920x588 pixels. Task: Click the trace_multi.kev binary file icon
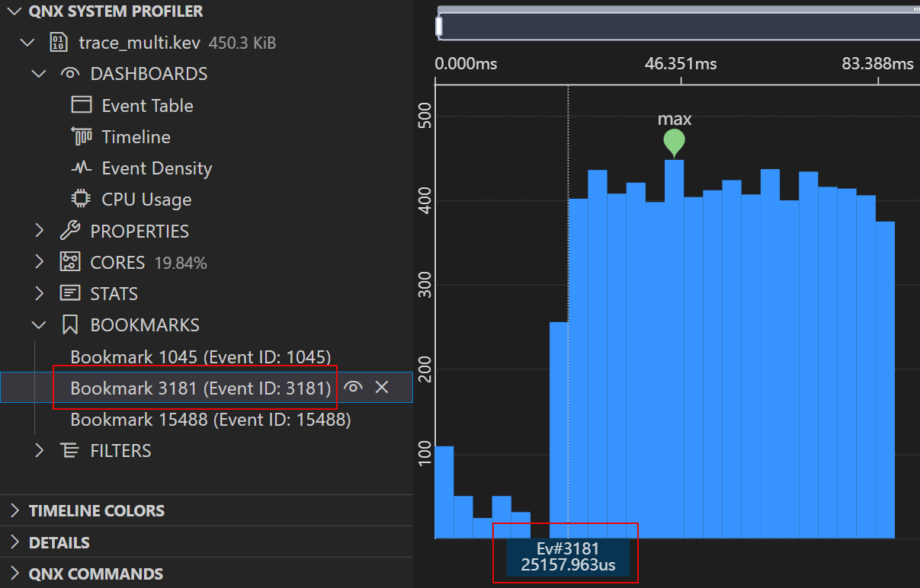pos(58,43)
